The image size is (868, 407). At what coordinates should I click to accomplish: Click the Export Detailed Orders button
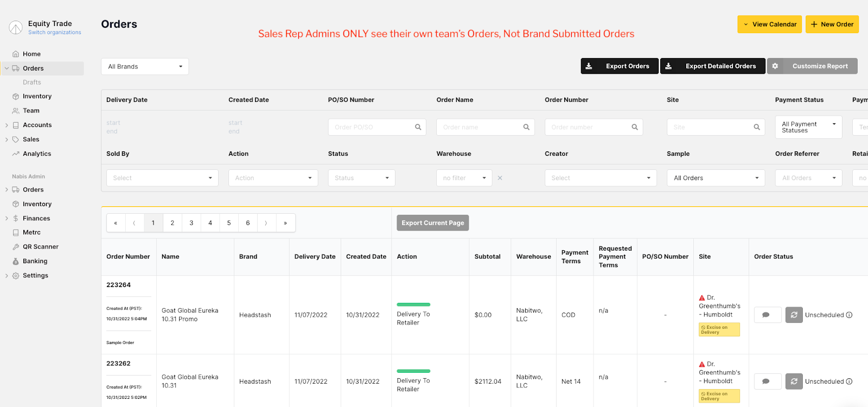[x=712, y=66]
